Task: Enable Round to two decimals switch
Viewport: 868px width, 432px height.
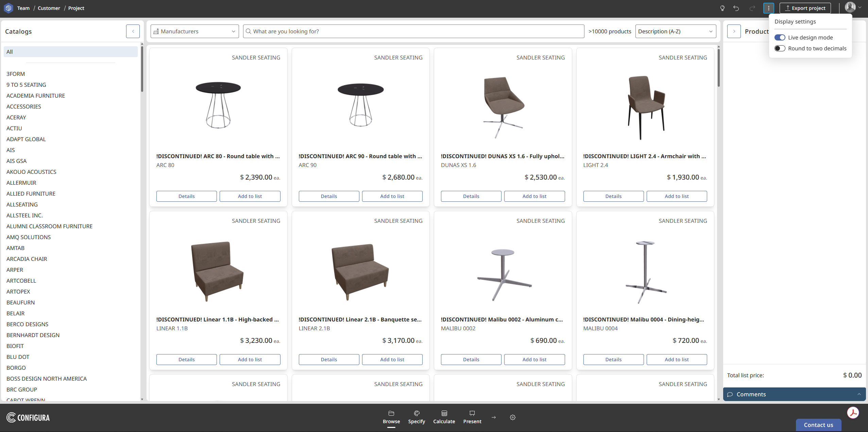Action: coord(780,48)
